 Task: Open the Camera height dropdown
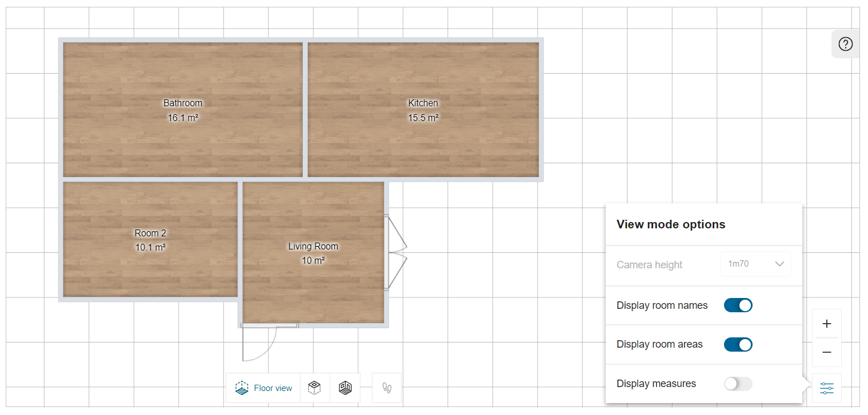(755, 264)
